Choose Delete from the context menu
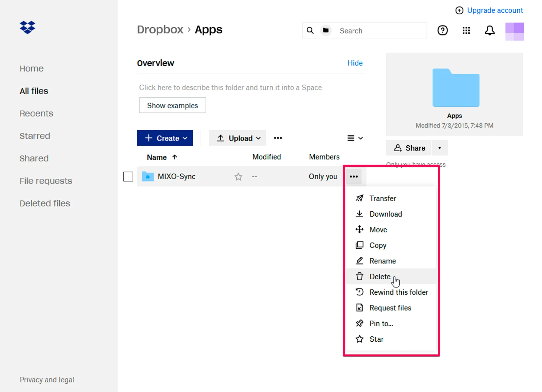This screenshot has height=392, width=542. point(380,276)
